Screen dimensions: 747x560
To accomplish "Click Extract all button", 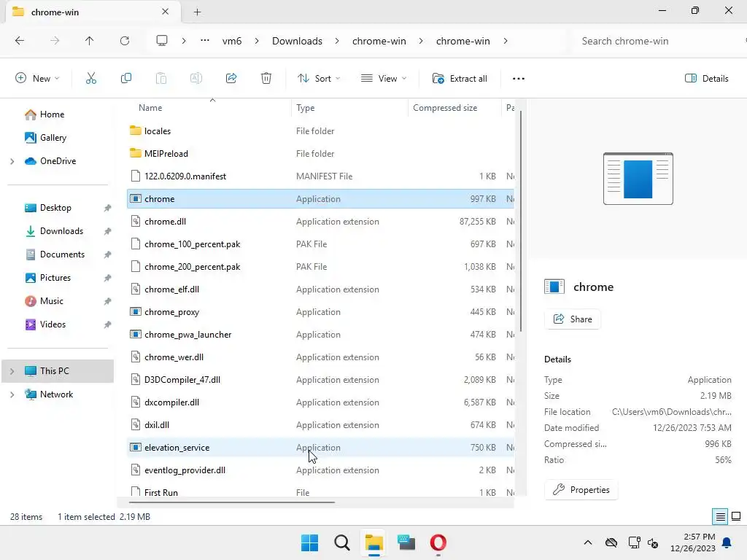I will (460, 79).
